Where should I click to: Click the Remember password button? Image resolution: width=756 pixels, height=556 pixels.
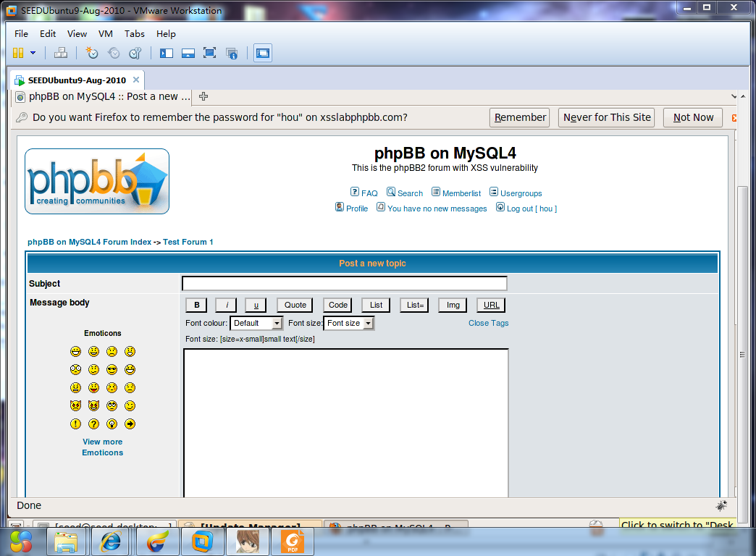(520, 118)
